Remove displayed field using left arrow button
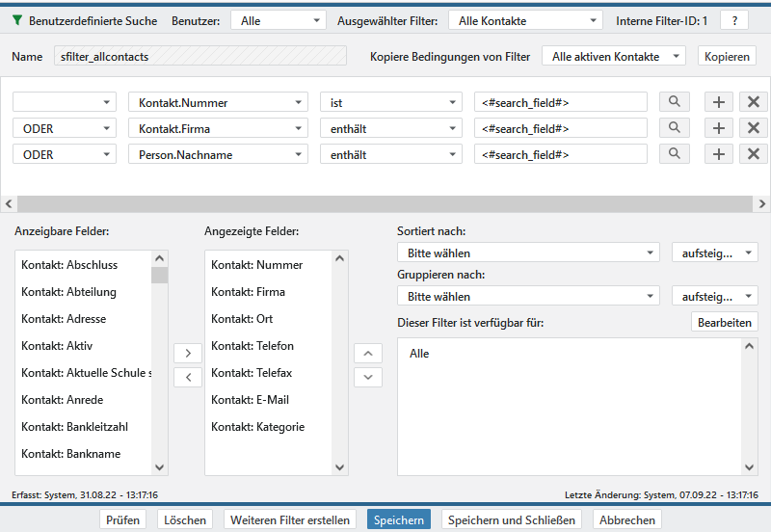The width and height of the screenshot is (771, 532). tap(188, 377)
